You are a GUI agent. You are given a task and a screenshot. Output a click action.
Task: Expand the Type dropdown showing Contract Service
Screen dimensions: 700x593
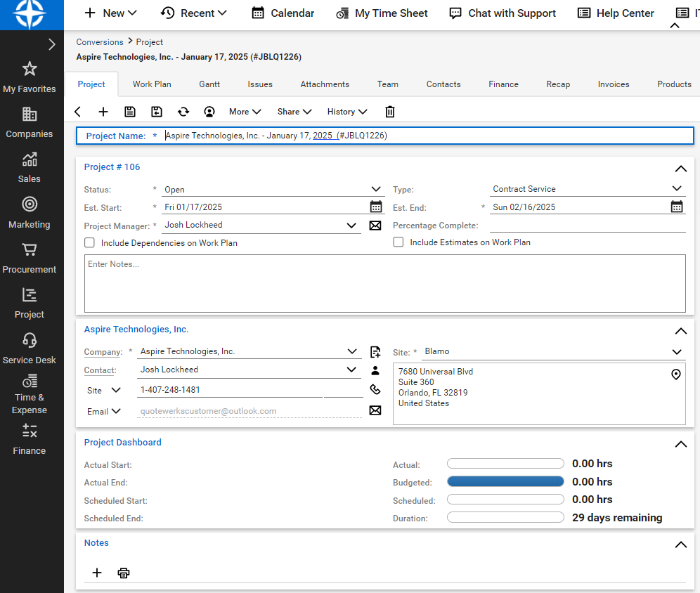point(676,188)
